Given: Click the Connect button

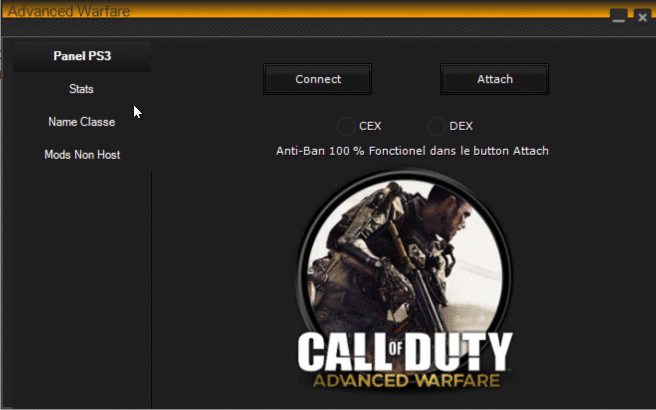Looking at the screenshot, I should coord(318,79).
